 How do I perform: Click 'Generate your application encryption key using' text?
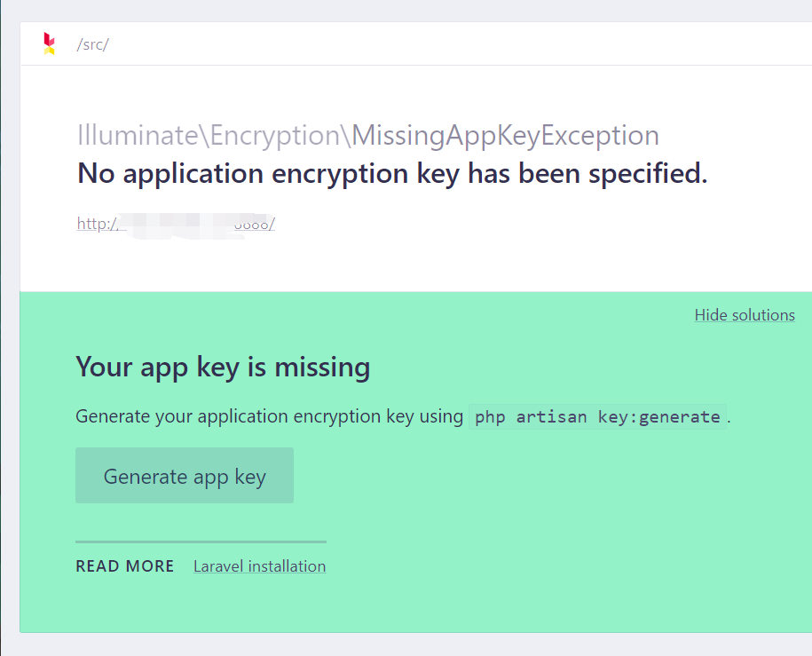coord(269,416)
